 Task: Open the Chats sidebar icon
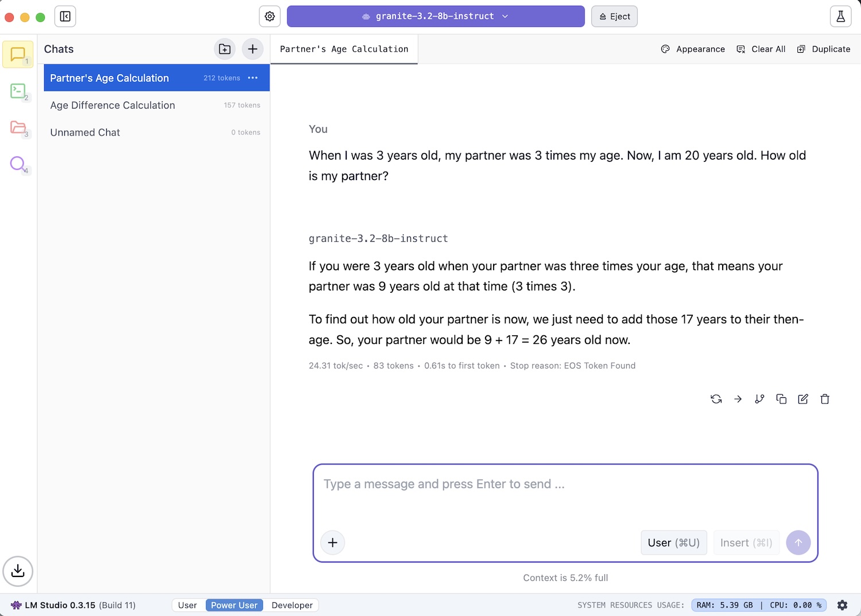[x=18, y=55]
